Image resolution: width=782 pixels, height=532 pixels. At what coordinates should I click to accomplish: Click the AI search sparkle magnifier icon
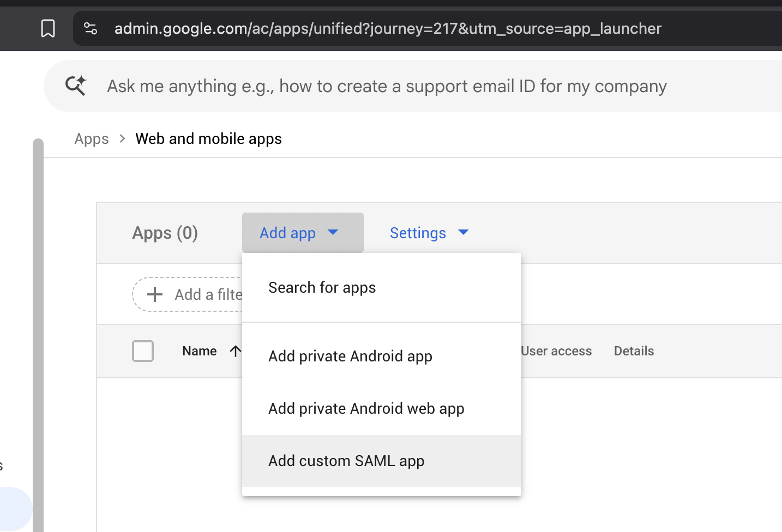pos(76,86)
